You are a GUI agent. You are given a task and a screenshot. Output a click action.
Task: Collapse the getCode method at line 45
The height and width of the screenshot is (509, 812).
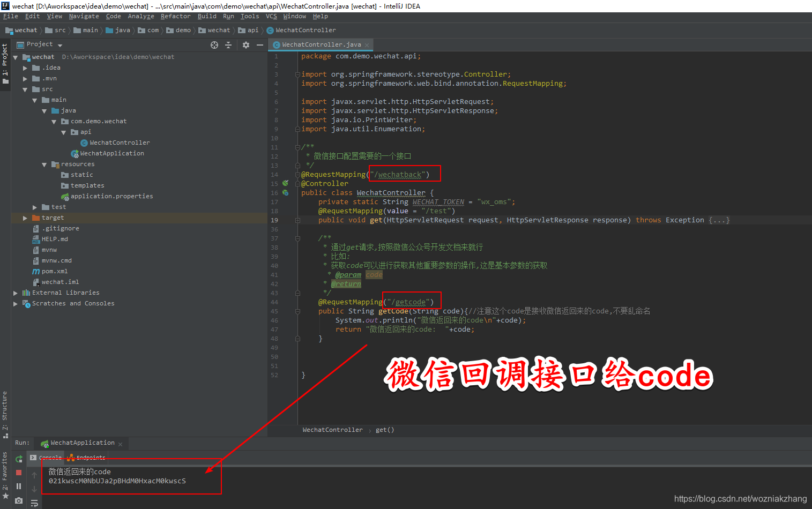click(297, 311)
